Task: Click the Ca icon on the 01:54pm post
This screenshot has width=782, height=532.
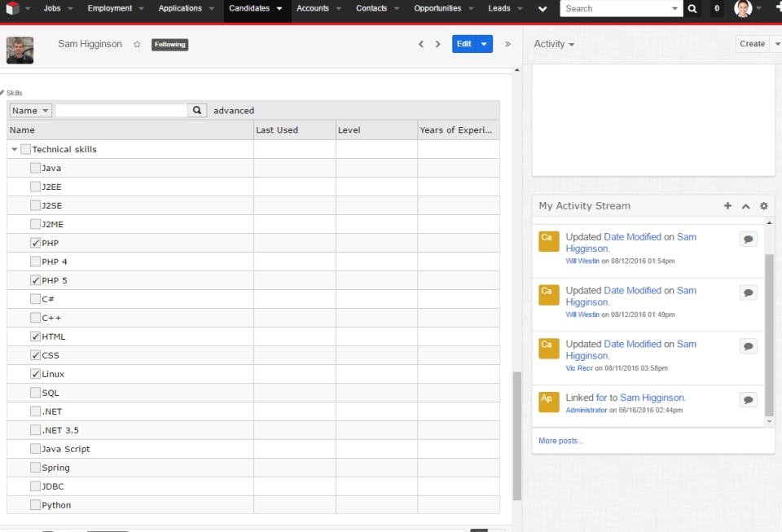Action: [548, 241]
